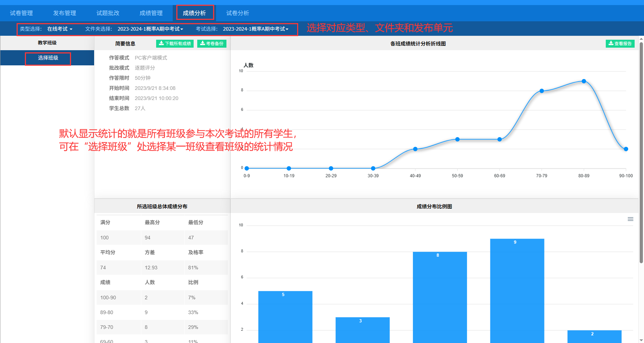Go to 试题批改 tab
Image resolution: width=644 pixels, height=343 pixels.
point(108,13)
